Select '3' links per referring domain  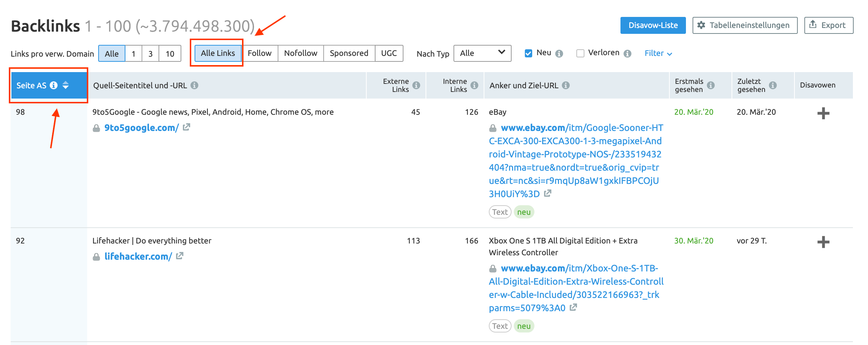pos(150,54)
